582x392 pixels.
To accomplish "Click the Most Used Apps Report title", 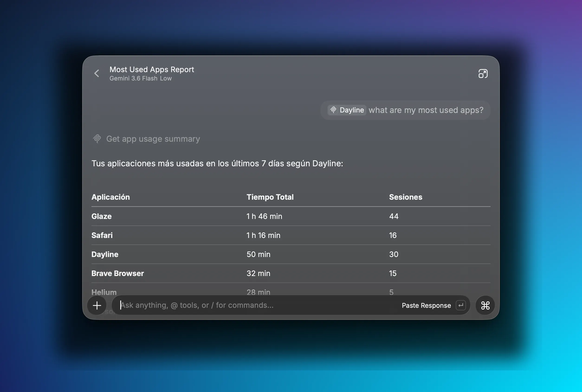I will pos(152,69).
